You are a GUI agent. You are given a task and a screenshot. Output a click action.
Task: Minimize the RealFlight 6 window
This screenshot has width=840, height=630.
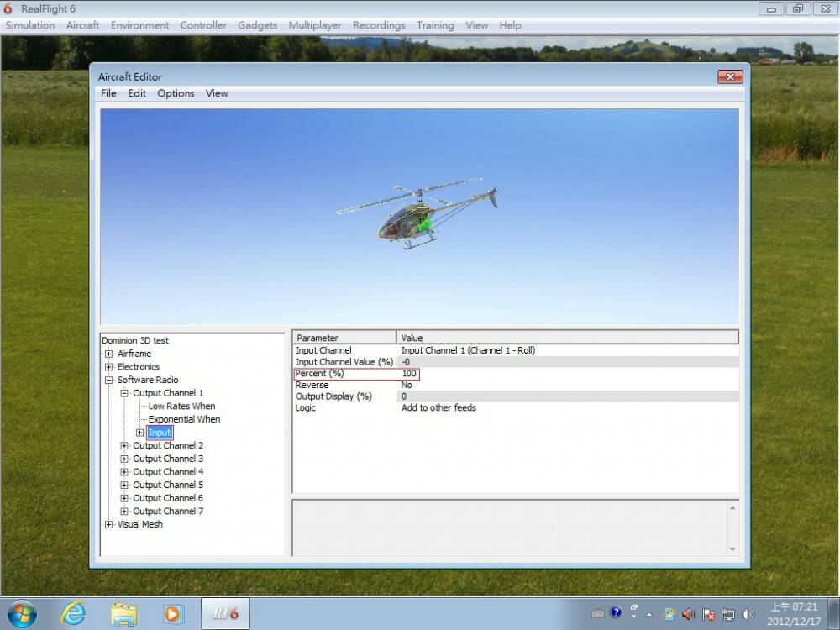pyautogui.click(x=771, y=9)
